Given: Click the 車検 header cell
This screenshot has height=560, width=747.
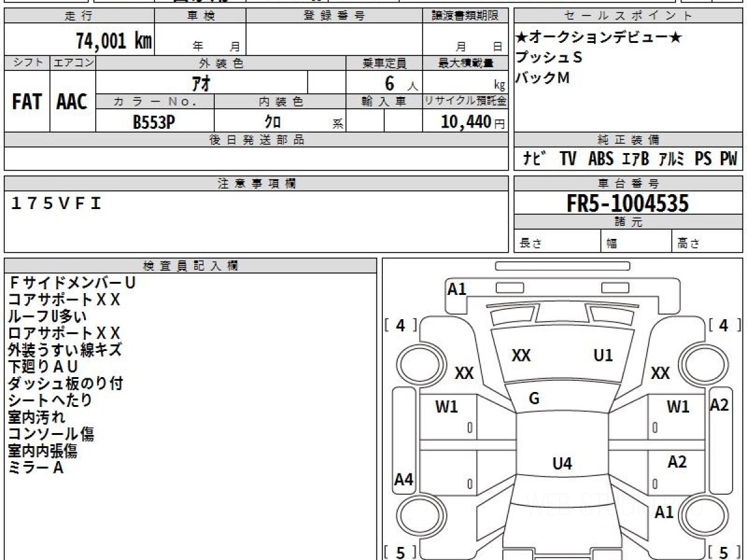Looking at the screenshot, I should [x=200, y=16].
